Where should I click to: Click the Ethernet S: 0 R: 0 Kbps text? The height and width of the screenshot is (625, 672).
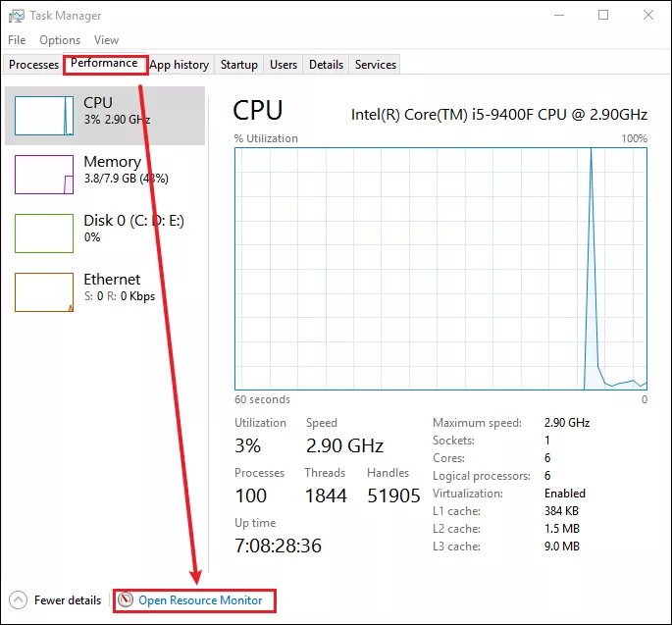point(120,296)
